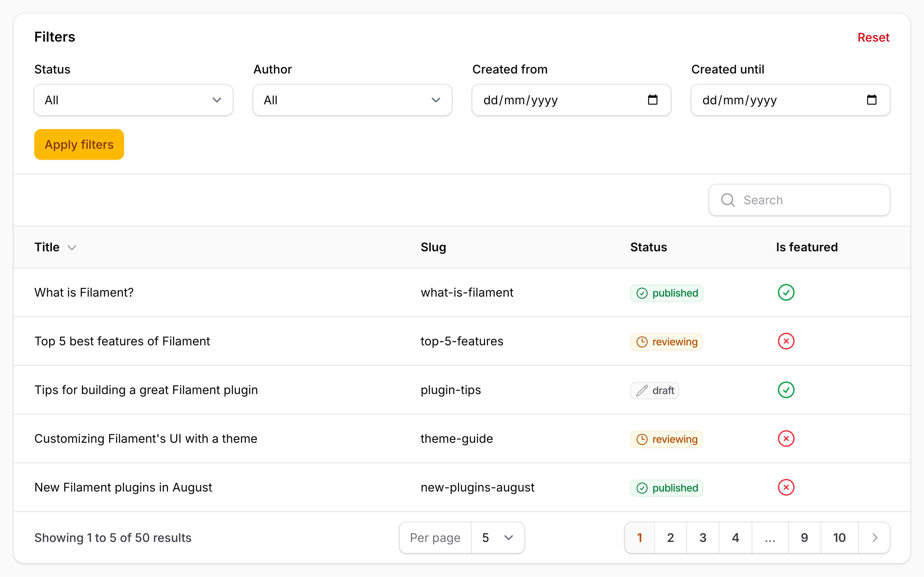Open the calendar picker in Created until
Screen dimensions: 924x577
tap(872, 100)
